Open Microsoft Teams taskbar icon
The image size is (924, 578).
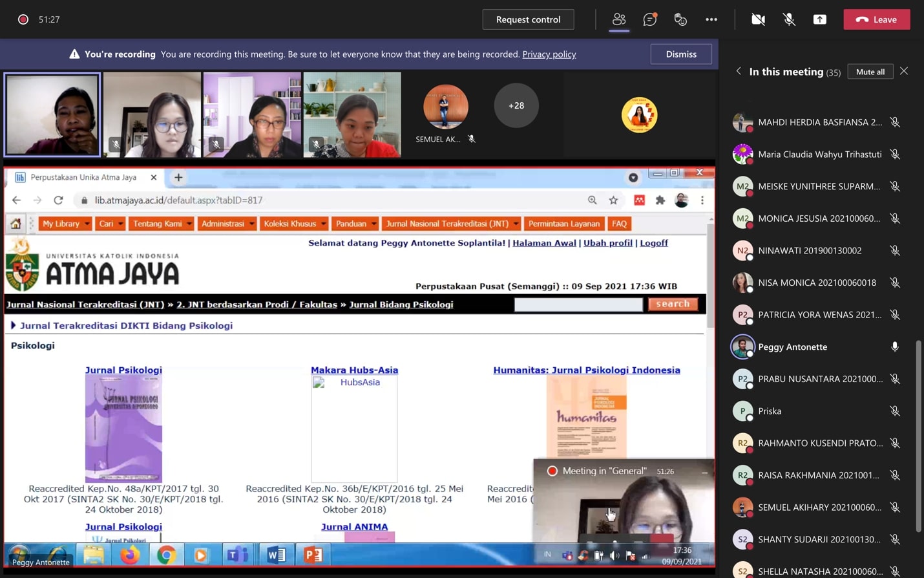pyautogui.click(x=237, y=555)
